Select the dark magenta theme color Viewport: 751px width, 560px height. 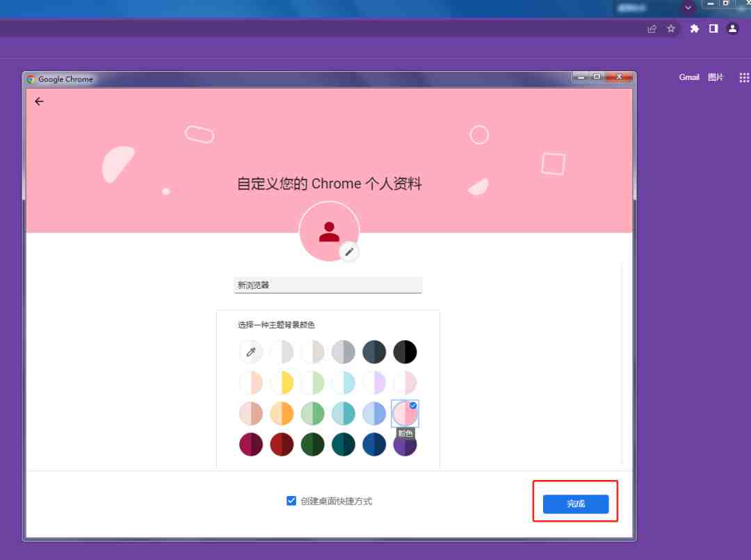click(x=250, y=445)
